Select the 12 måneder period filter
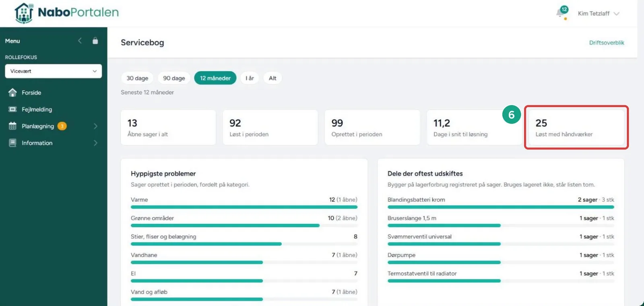 [x=215, y=78]
